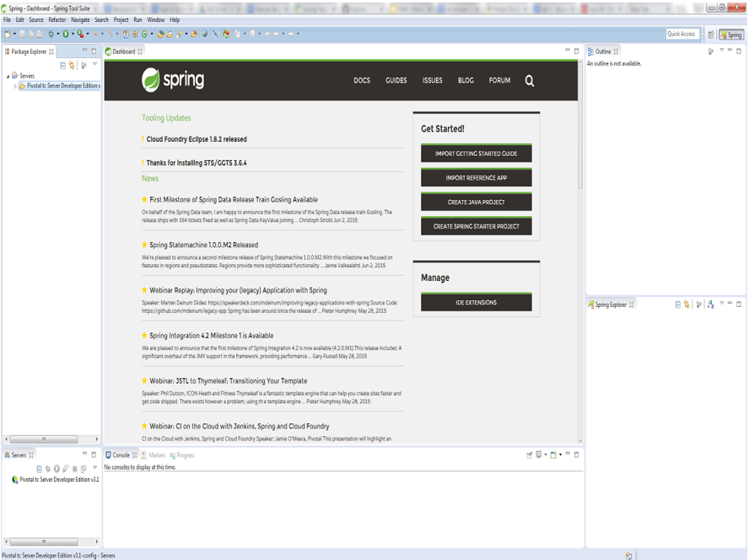The width and height of the screenshot is (749, 560).
Task: Click the New Java Package toolbar icon
Action: 135,34
